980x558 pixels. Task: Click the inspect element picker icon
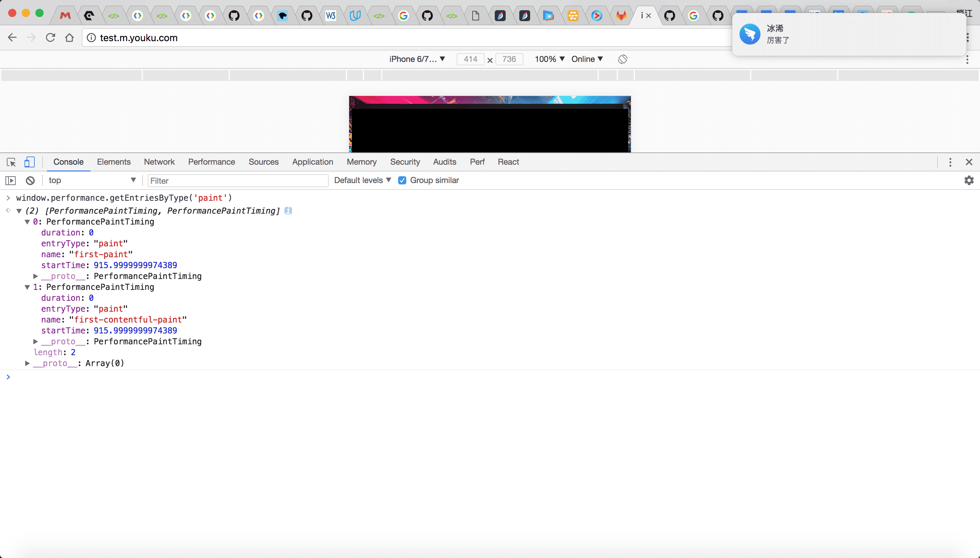[11, 162]
